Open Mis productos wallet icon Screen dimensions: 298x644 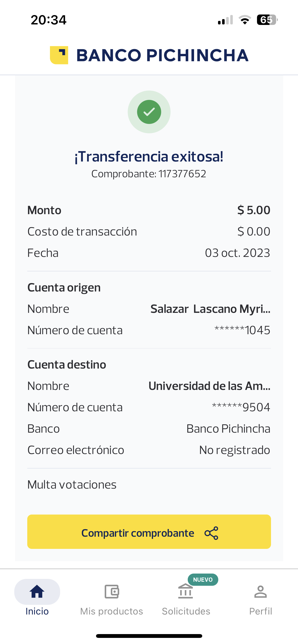(112, 591)
